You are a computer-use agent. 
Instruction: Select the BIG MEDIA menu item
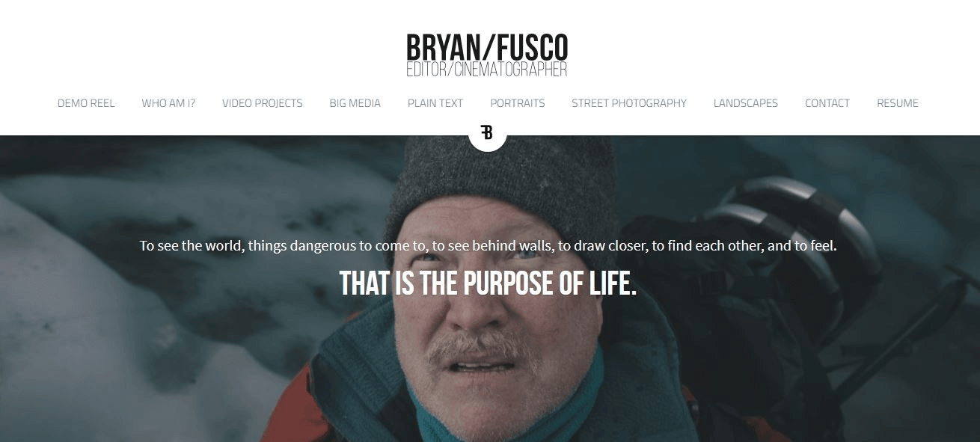(x=355, y=103)
